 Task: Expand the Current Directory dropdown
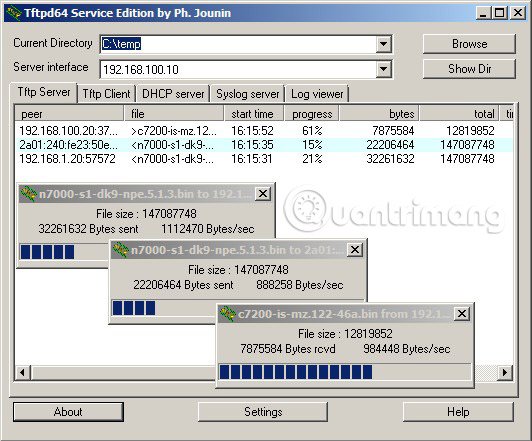coord(383,44)
